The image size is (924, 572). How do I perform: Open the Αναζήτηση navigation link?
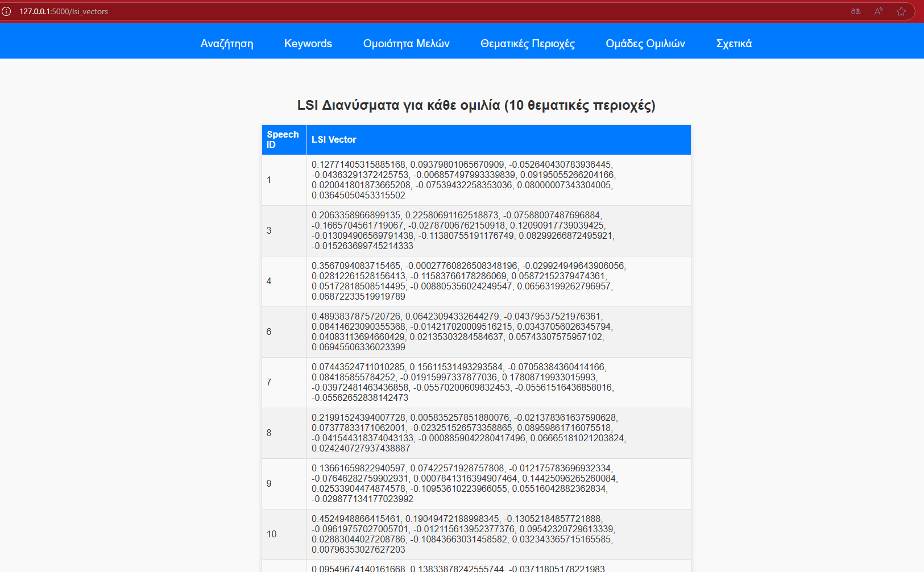[x=227, y=44]
